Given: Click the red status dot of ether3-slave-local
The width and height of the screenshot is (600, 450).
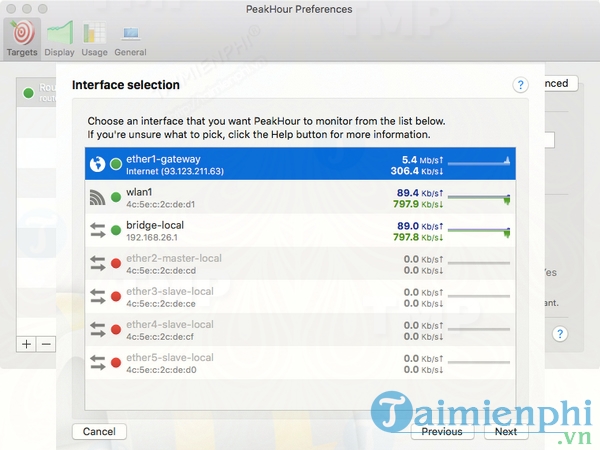Looking at the screenshot, I should coord(116,297).
